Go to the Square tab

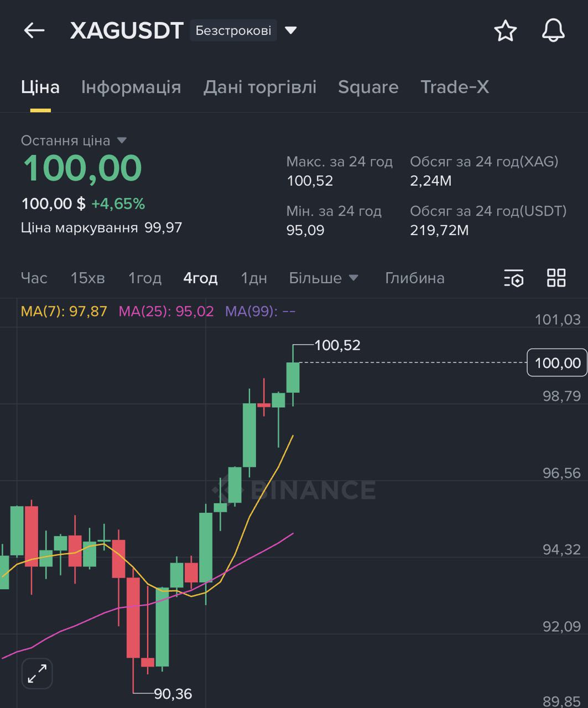coord(368,87)
